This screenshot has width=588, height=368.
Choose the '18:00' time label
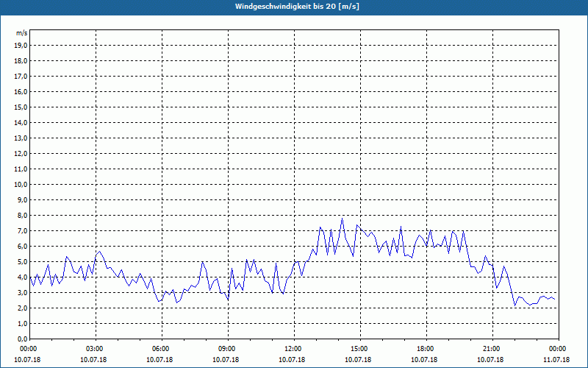(424, 349)
